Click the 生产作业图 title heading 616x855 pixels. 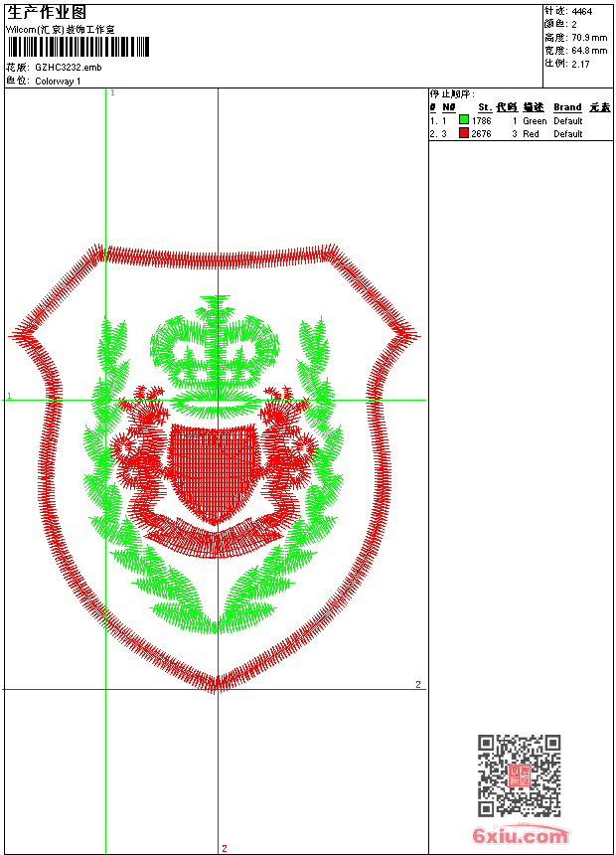[47, 13]
